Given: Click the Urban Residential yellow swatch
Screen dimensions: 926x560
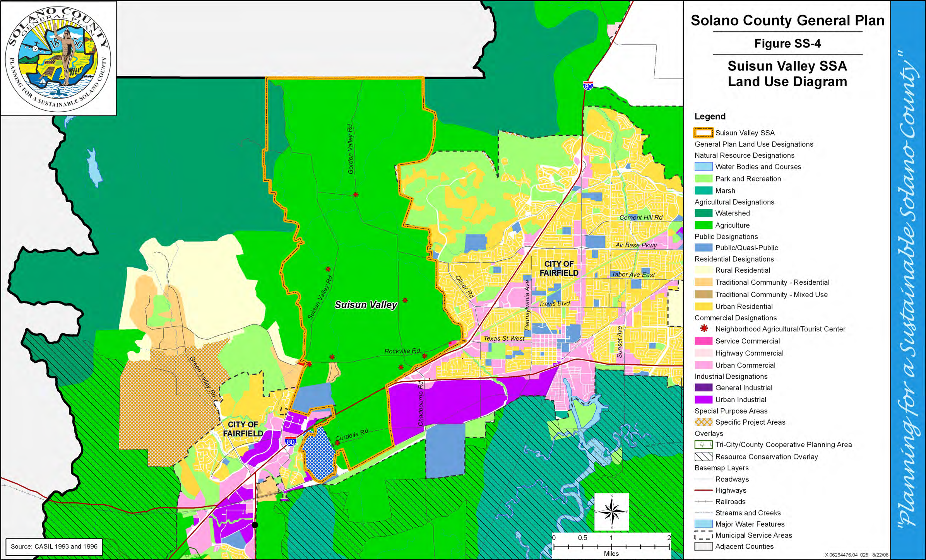Looking at the screenshot, I should (703, 306).
